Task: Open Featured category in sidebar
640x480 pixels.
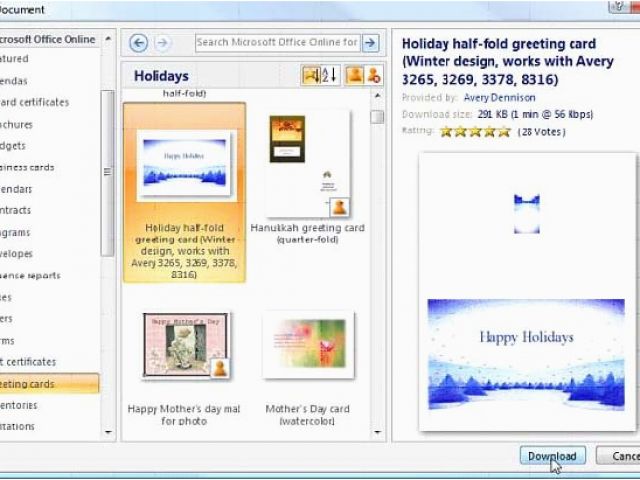Action: click(14, 59)
